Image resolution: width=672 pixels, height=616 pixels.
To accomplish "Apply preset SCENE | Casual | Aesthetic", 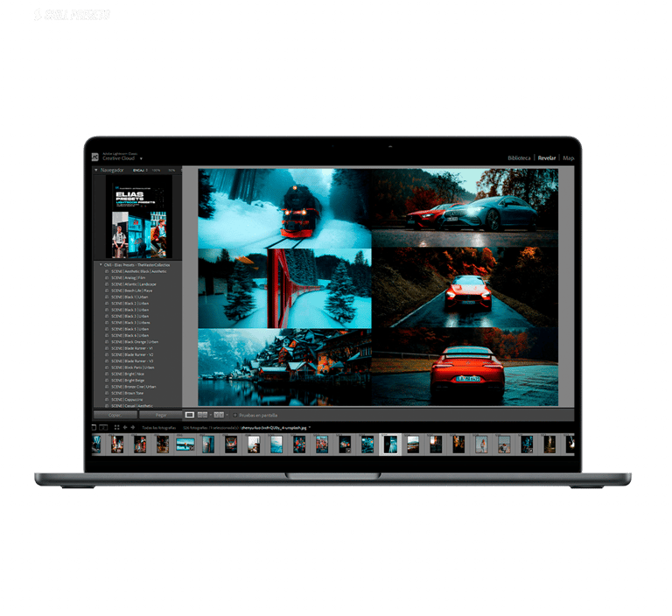I will [131, 406].
